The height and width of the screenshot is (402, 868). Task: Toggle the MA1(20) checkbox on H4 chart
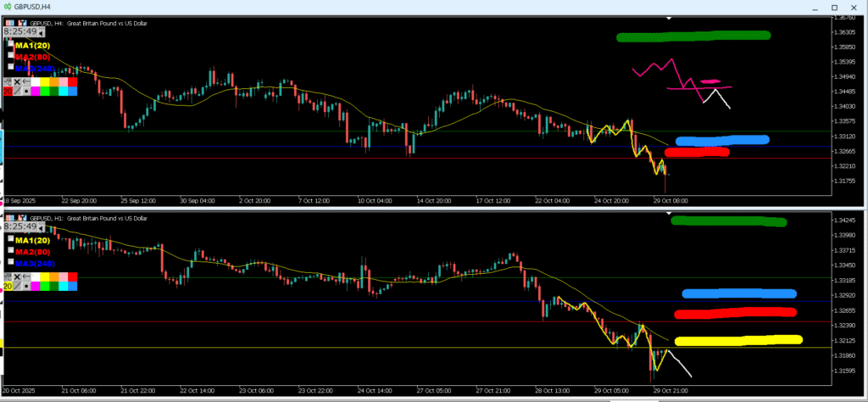[x=11, y=43]
